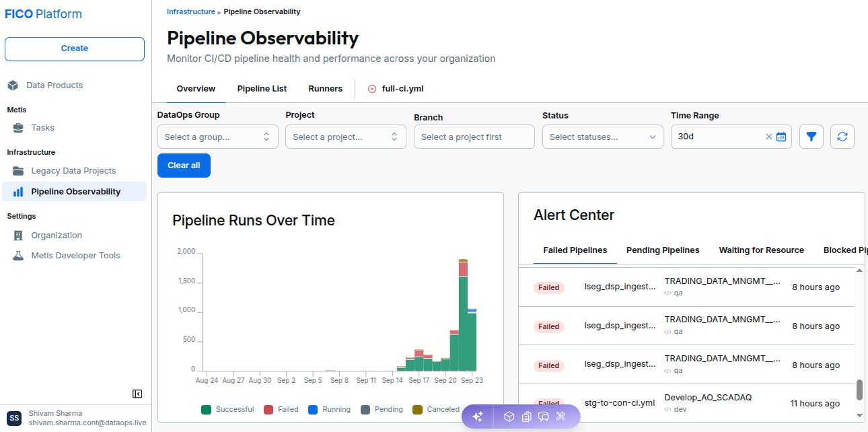Toggle Canceled series in chart legend
Viewport: 868px width, 432px height.
[x=435, y=409]
